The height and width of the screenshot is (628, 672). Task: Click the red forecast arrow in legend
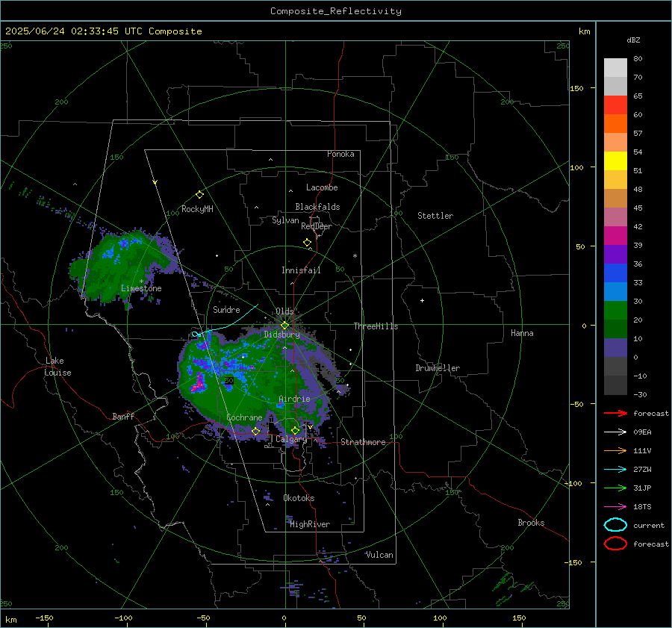pyautogui.click(x=615, y=413)
